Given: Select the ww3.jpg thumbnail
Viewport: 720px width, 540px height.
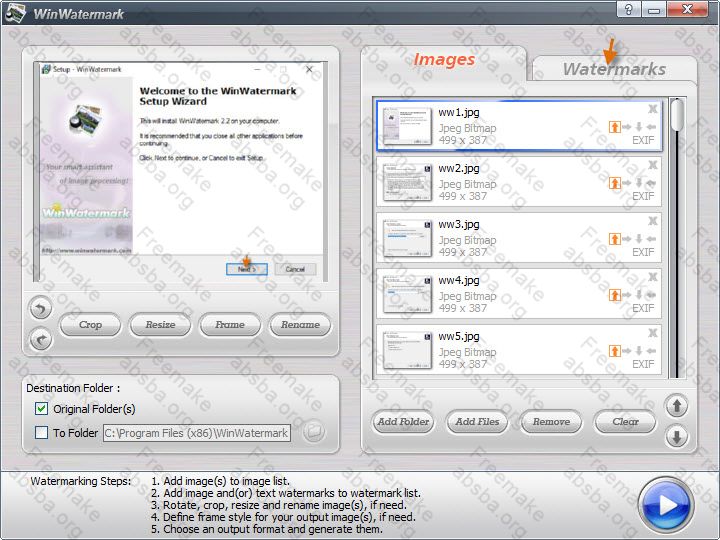Looking at the screenshot, I should pyautogui.click(x=407, y=238).
